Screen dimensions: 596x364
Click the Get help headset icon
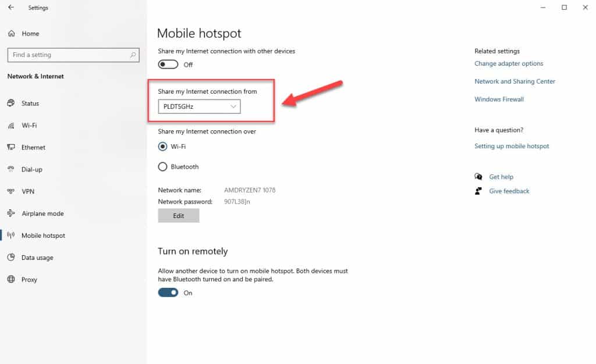coord(478,176)
